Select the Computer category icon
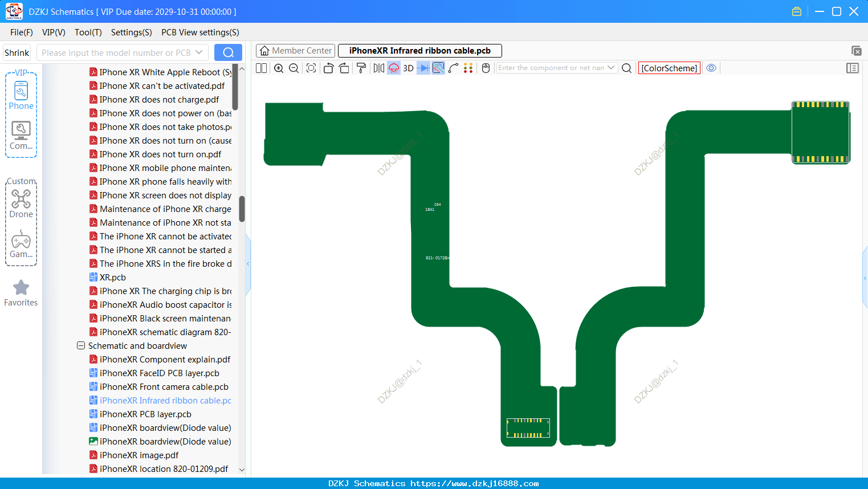The height and width of the screenshot is (489, 868). pyautogui.click(x=21, y=136)
